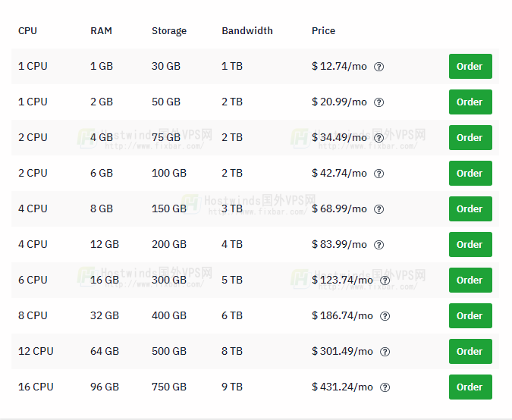This screenshot has width=512, height=420.
Task: Open the question mark next to $301.49/mo
Action: 385,352
